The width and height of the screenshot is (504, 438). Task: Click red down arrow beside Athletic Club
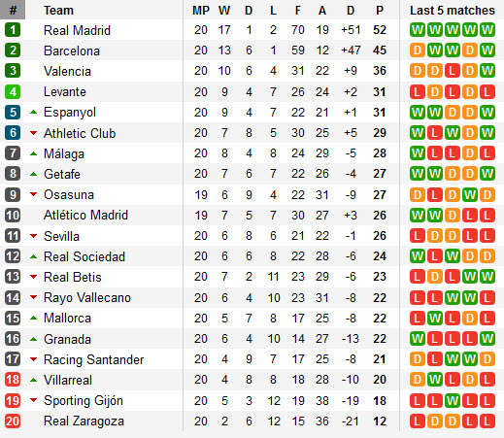tap(33, 133)
